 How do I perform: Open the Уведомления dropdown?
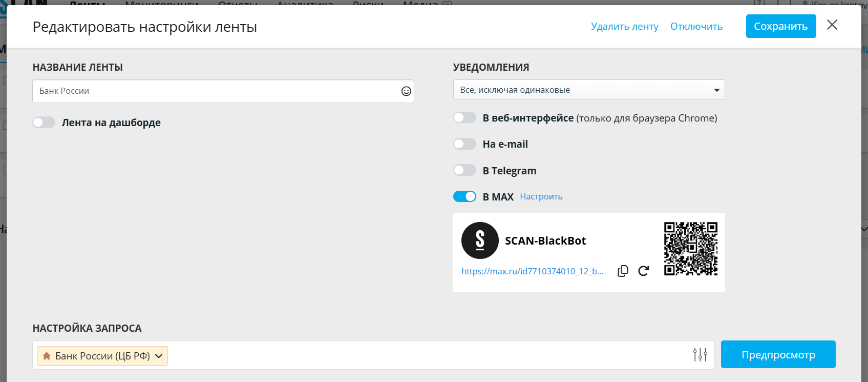(588, 90)
